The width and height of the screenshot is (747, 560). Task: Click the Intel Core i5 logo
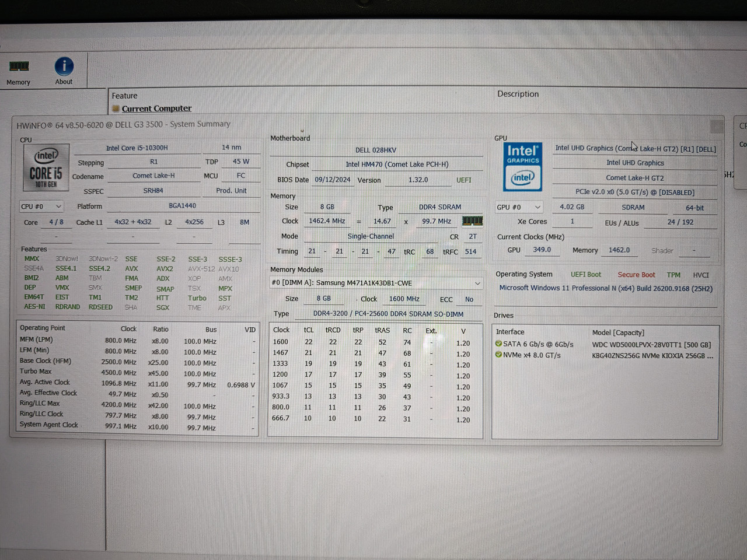click(x=46, y=167)
